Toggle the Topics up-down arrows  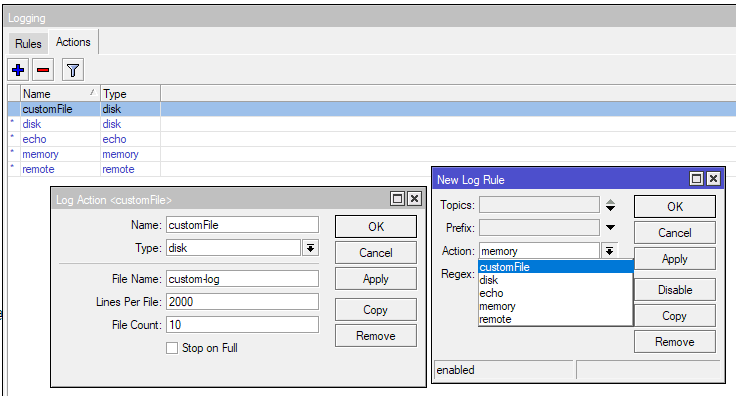click(x=610, y=205)
